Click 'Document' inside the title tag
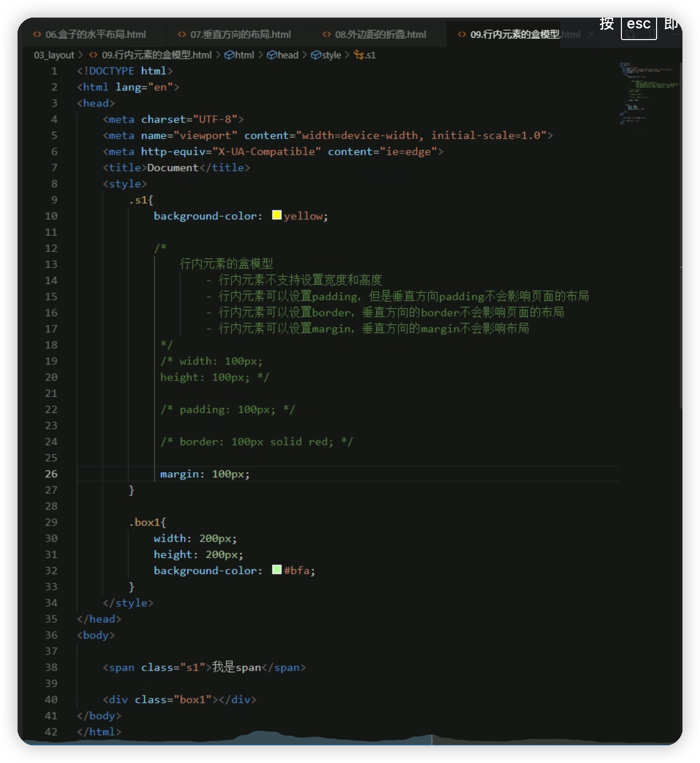700x763 pixels. pyautogui.click(x=173, y=168)
